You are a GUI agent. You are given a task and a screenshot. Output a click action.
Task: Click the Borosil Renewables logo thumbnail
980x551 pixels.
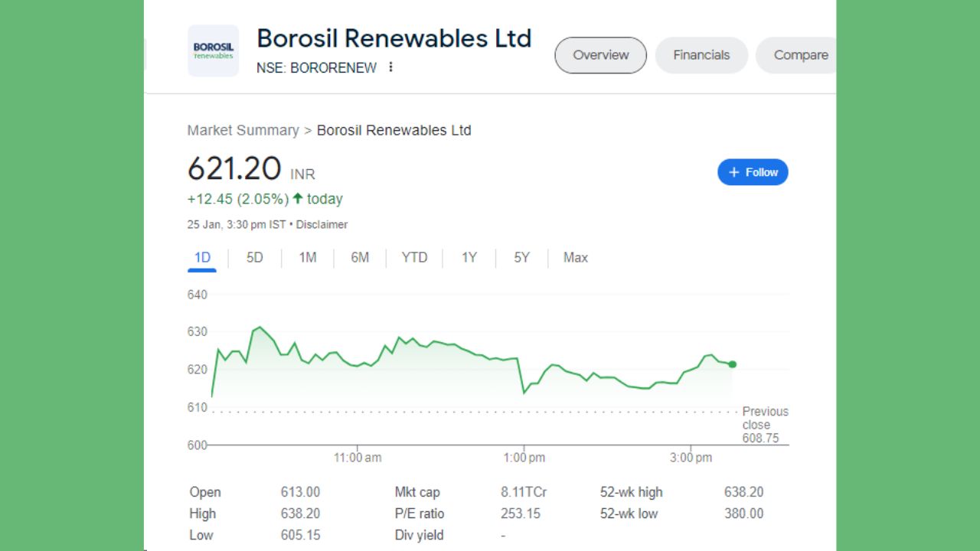coord(213,51)
